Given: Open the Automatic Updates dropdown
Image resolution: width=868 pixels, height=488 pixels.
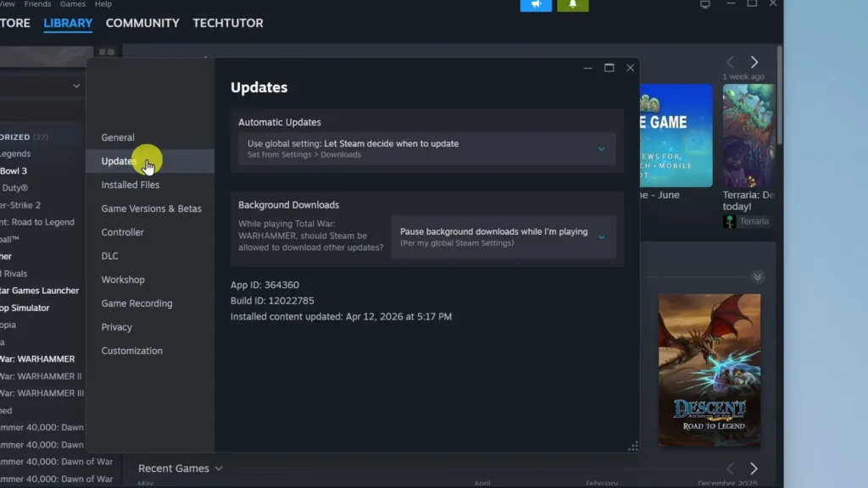Looking at the screenshot, I should click(x=427, y=148).
